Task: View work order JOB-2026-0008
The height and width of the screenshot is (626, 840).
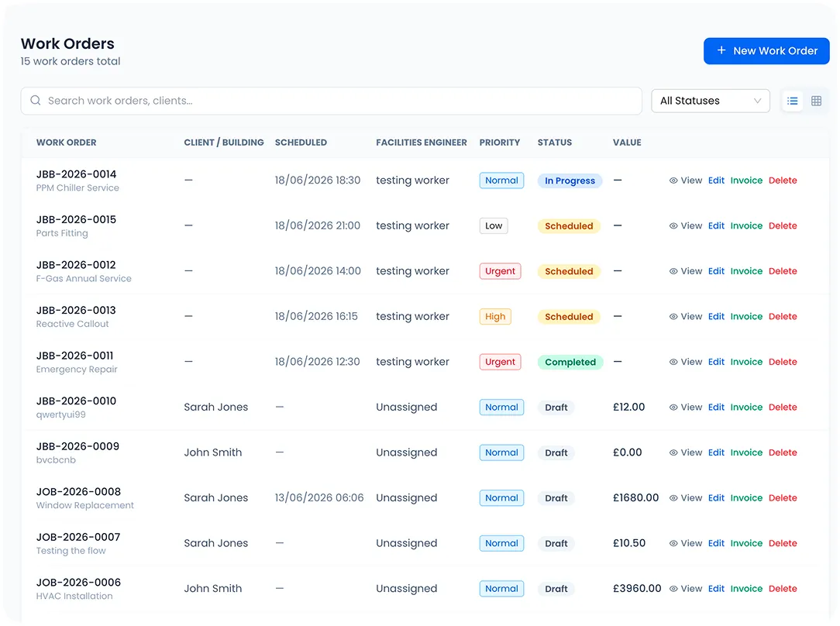Action: coord(685,498)
